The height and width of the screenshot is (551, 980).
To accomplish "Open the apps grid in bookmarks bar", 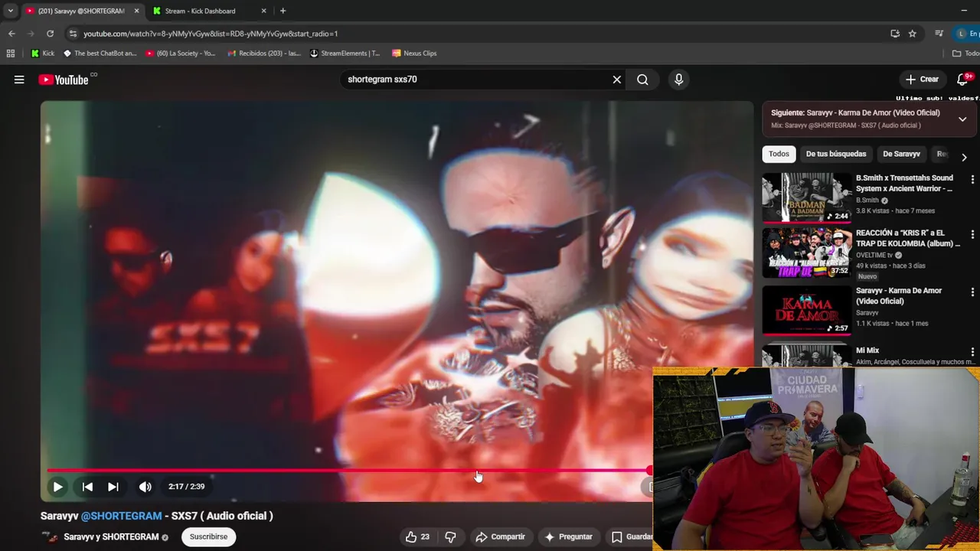I will click(11, 54).
